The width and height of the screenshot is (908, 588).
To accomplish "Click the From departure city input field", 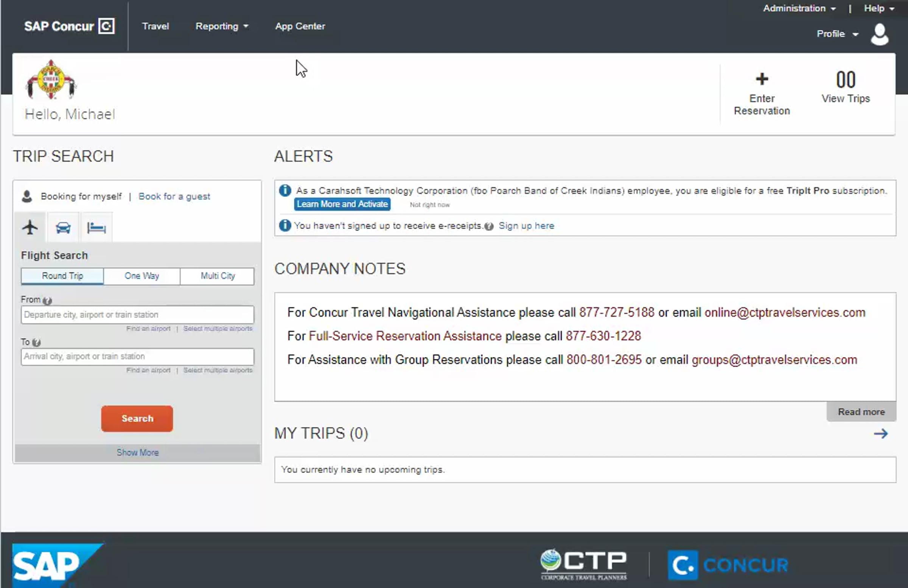I will click(137, 315).
